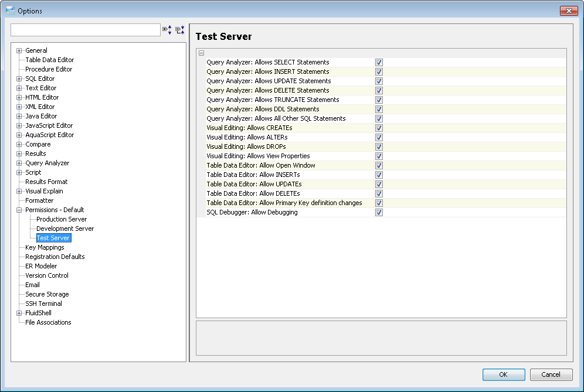This screenshot has height=392, width=584.
Task: Click Query Analyzer: Allows DDL Statements label
Action: 263,109
